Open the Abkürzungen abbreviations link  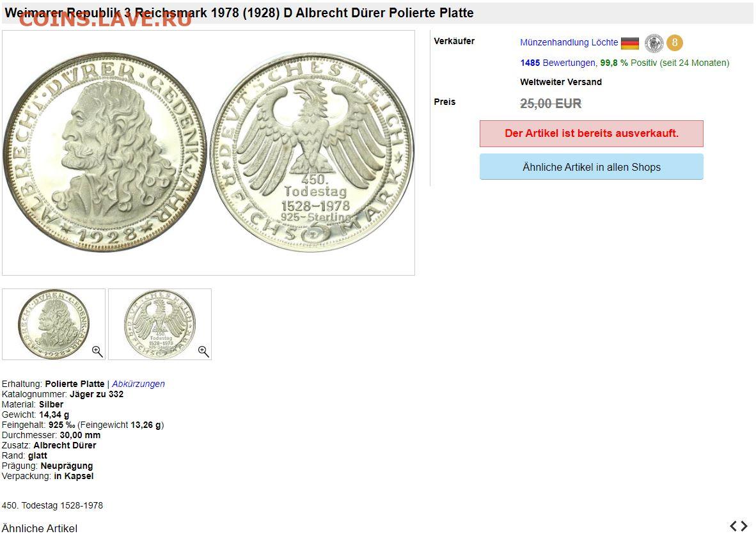coord(138,384)
